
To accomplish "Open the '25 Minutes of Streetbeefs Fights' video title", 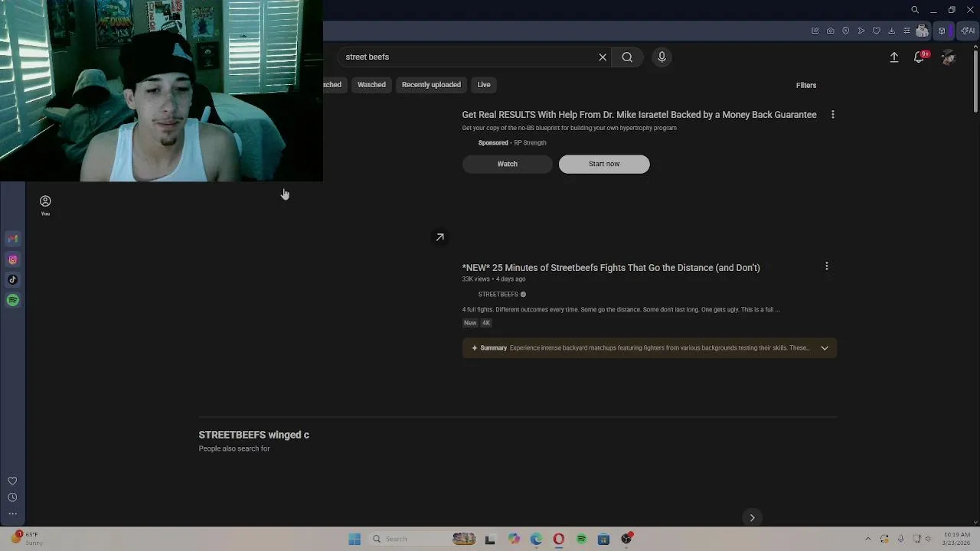I will [611, 268].
